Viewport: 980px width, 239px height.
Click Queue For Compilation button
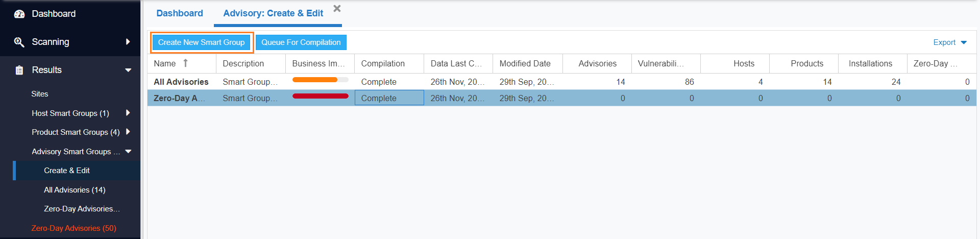(301, 42)
